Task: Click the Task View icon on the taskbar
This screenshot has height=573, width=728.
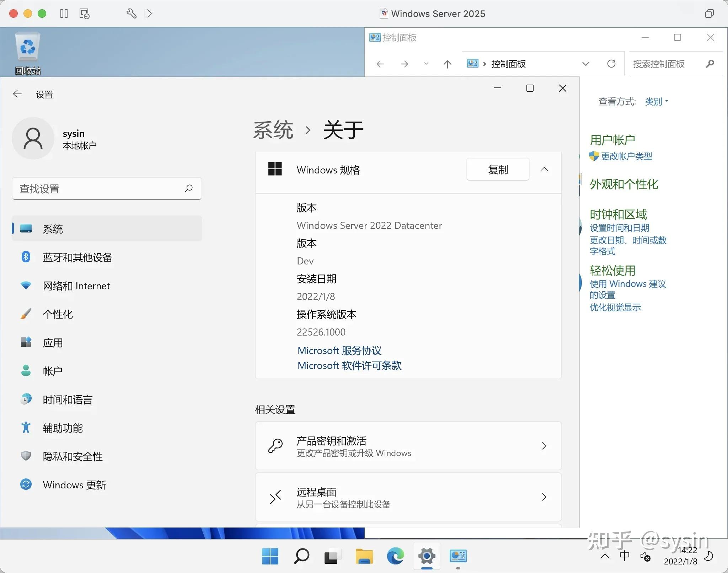Action: coord(332,556)
